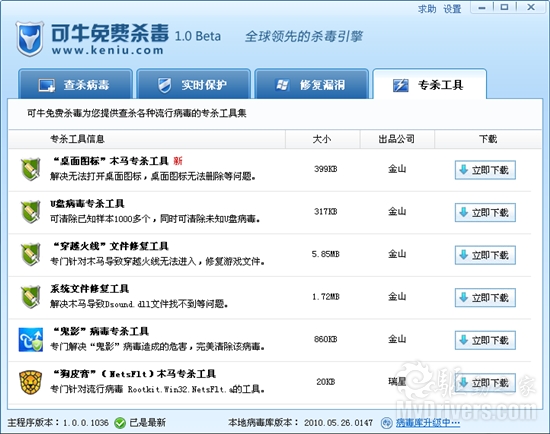
Task: Open the 查杀病毒 tab
Action: 75,84
